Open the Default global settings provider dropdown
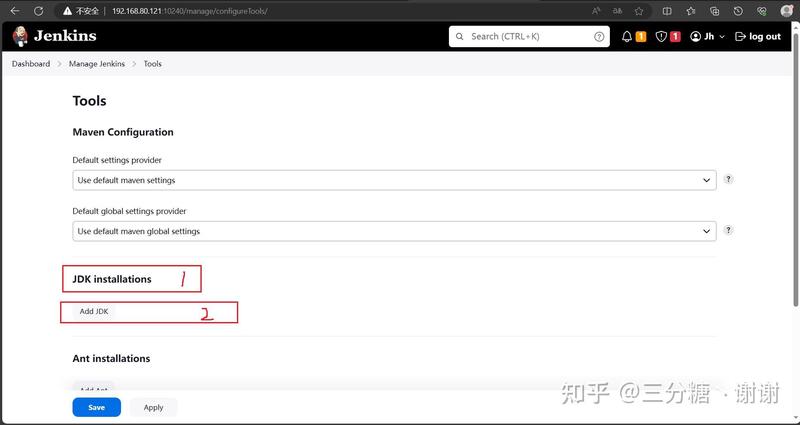The width and height of the screenshot is (800, 425). (394, 231)
